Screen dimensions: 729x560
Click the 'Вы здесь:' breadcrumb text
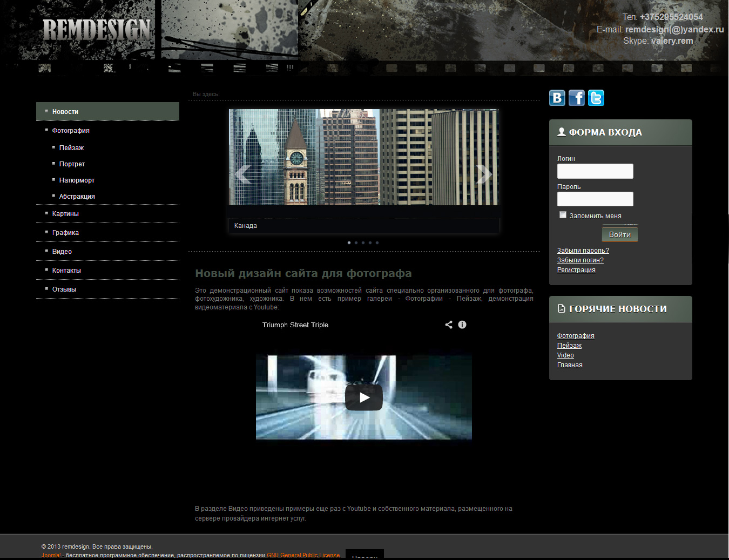(x=206, y=95)
